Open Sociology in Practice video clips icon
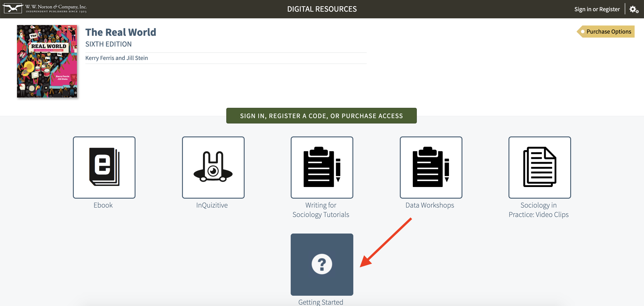644x306 pixels. click(x=540, y=167)
